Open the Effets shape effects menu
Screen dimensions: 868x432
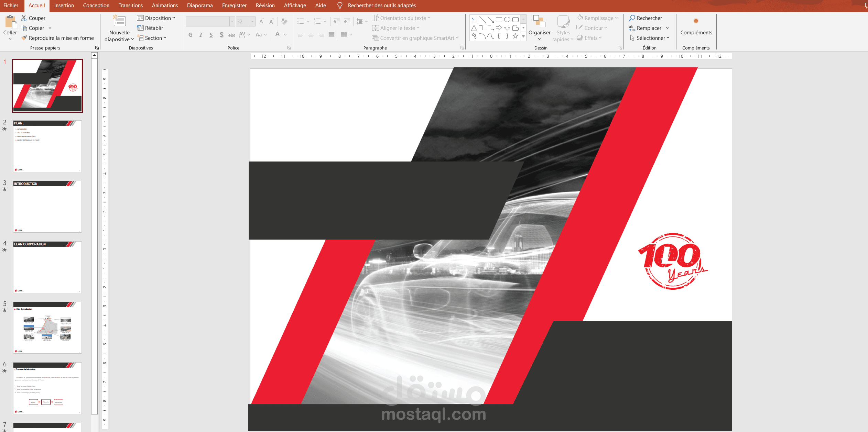(589, 38)
